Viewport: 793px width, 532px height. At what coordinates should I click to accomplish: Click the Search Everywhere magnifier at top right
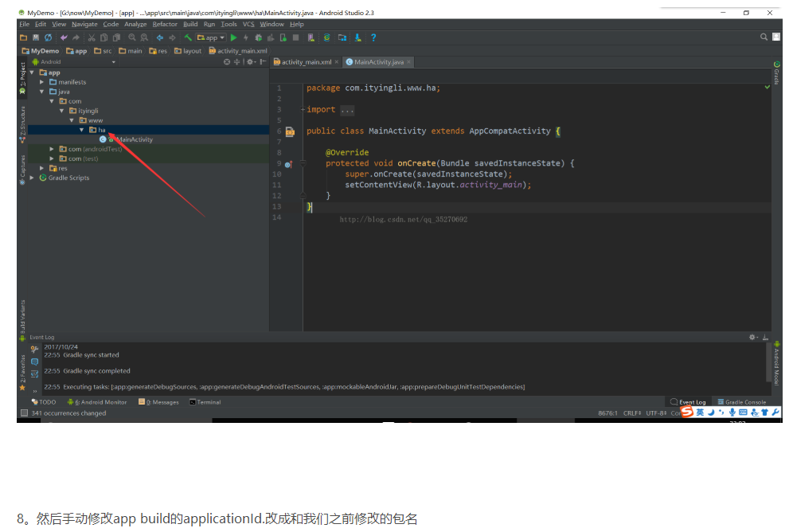click(764, 37)
